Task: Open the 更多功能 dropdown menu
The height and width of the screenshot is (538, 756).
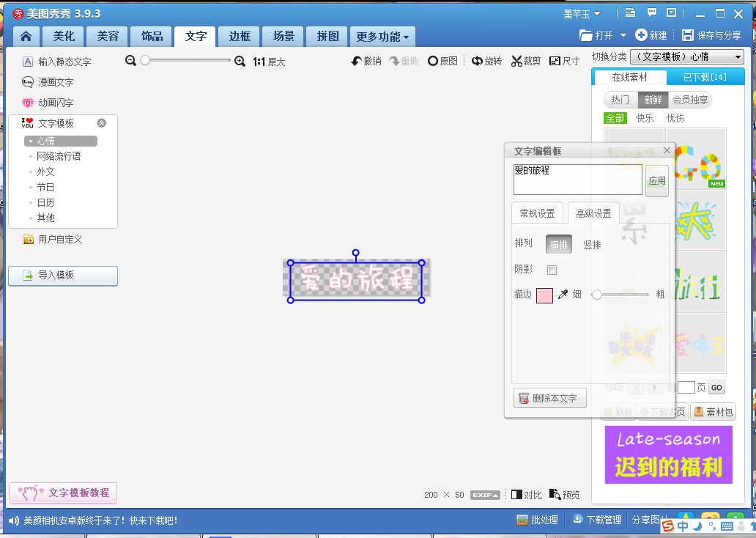Action: 383,37
